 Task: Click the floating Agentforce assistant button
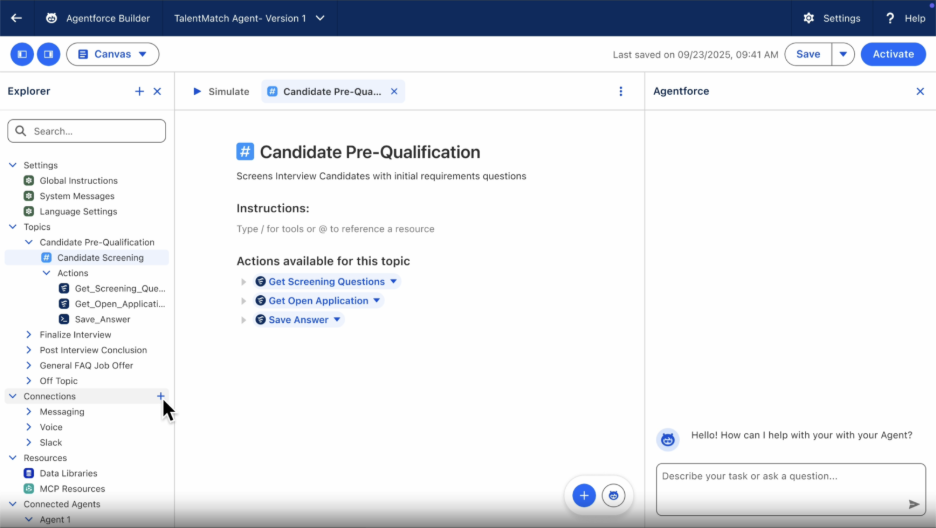coord(613,495)
